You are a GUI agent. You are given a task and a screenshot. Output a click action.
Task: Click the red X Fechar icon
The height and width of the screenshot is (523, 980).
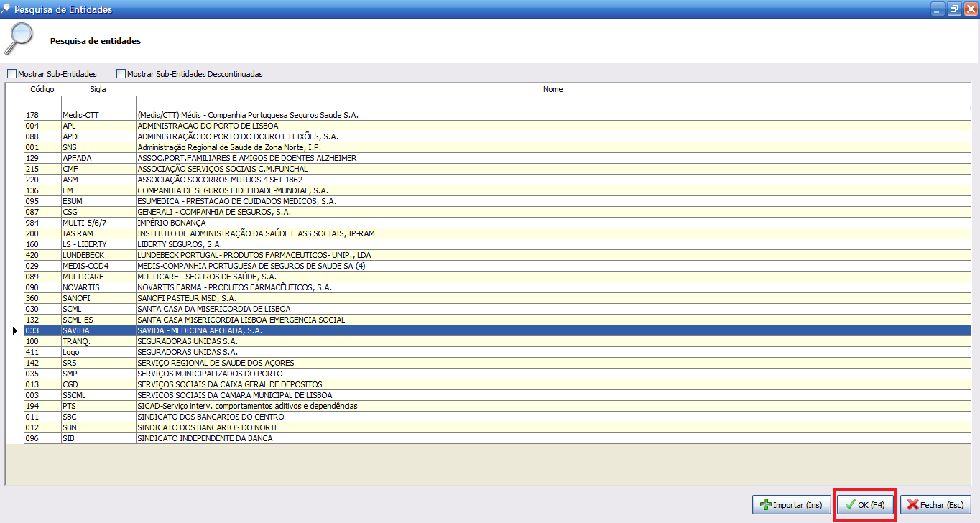click(x=912, y=505)
